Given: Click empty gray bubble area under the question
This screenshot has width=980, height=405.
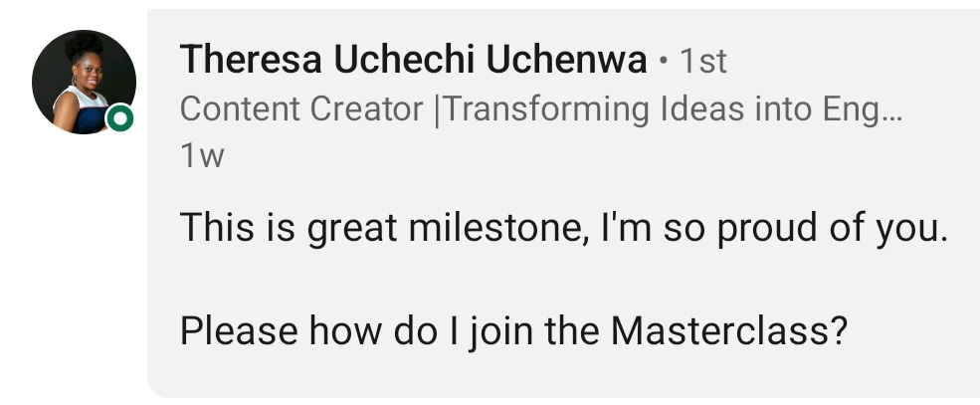Looking at the screenshot, I should pyautogui.click(x=562, y=375).
